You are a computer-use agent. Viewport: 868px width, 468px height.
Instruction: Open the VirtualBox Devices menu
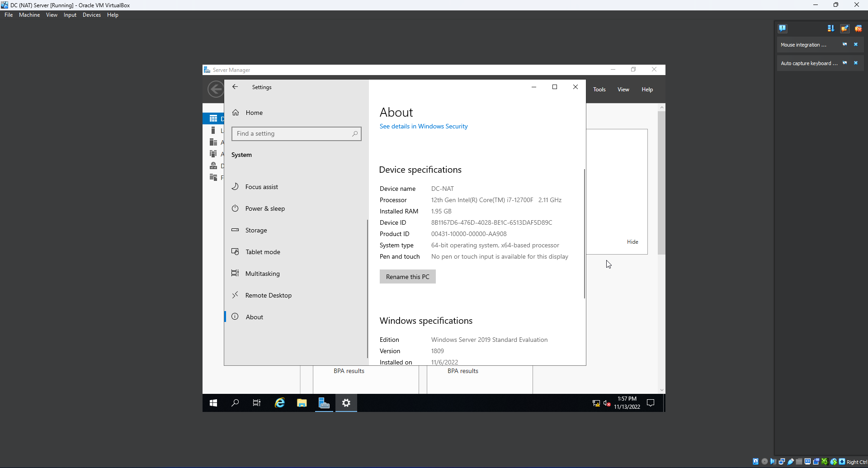coord(92,15)
